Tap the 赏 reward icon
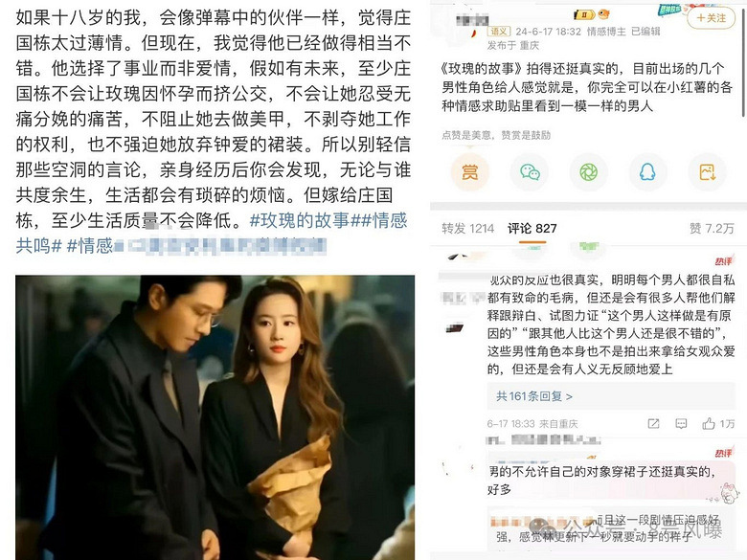 coord(469,171)
